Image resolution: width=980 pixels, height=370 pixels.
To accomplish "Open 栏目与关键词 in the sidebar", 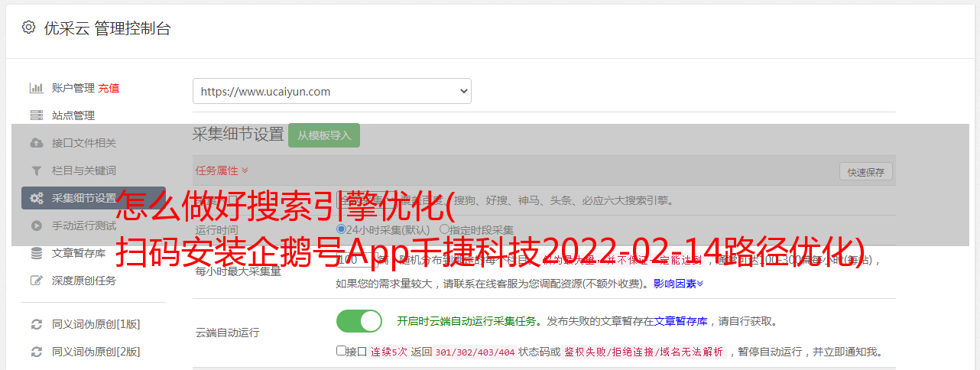I will (x=84, y=170).
